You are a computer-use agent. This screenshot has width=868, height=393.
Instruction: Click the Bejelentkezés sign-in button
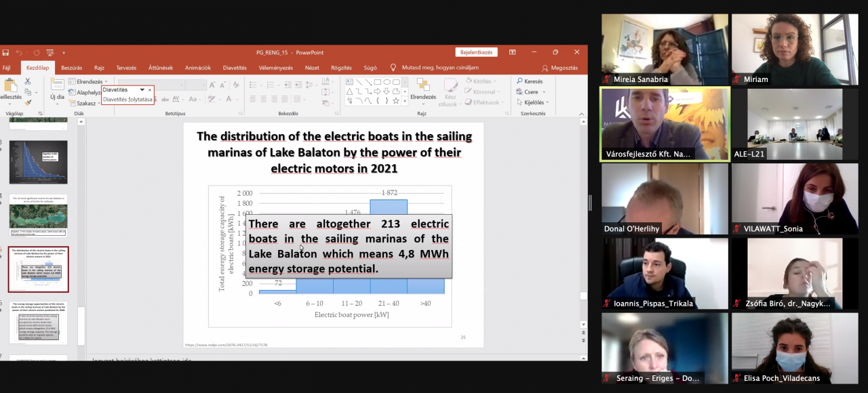coord(477,52)
